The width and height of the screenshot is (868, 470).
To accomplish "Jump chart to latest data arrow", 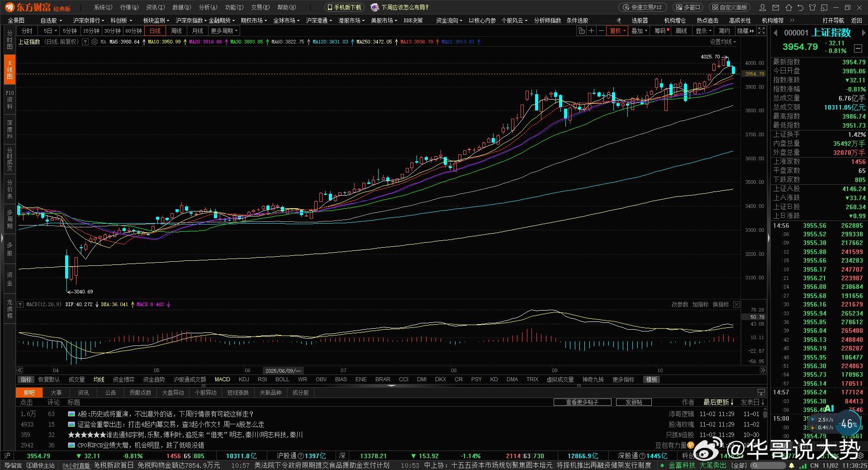I will (x=763, y=370).
